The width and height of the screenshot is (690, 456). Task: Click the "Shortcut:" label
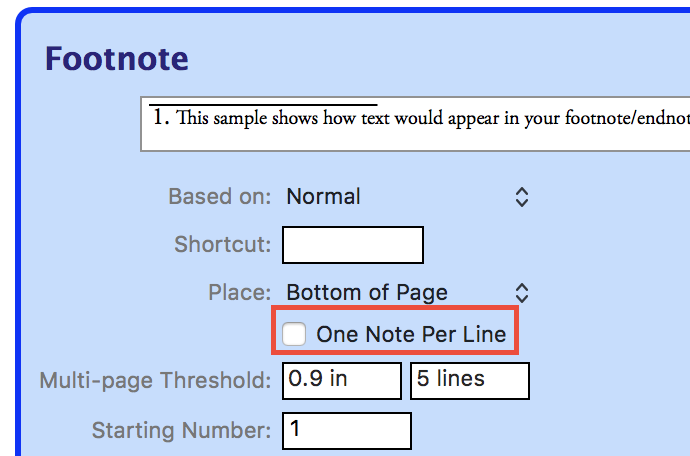point(222,245)
